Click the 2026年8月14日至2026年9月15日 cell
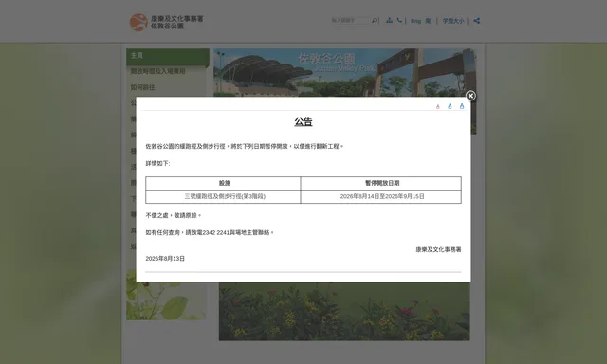Viewport: 607px width, 364px height. tap(381, 196)
